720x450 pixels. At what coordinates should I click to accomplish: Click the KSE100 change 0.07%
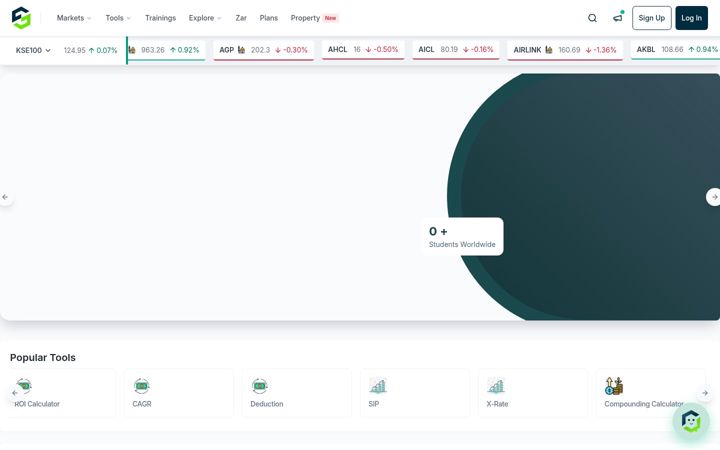[x=103, y=50]
